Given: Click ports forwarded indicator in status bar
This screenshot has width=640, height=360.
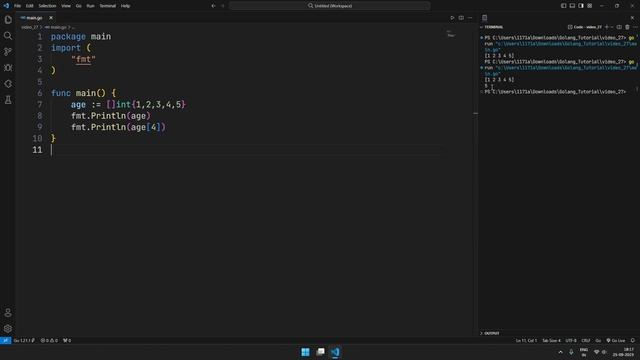Looking at the screenshot, I should pyautogui.click(x=67, y=340).
